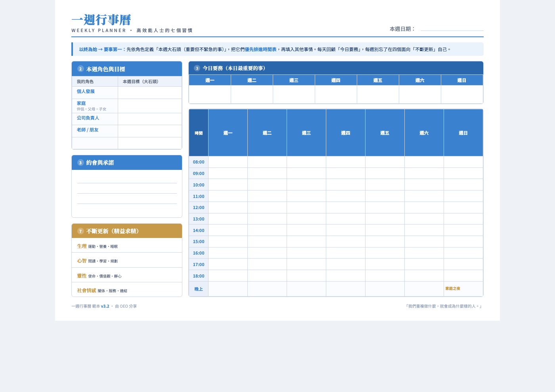Click the 約會與承諾 section header

click(x=127, y=163)
